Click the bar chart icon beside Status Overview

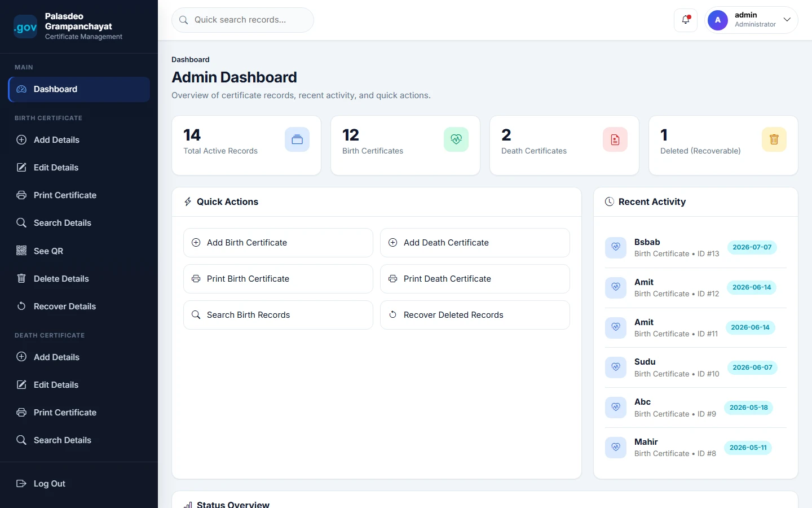(188, 505)
